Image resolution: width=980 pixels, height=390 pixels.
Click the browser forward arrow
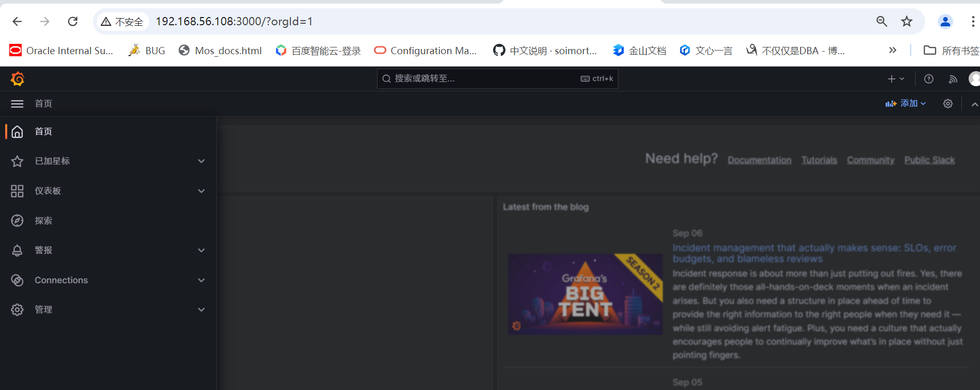coord(45,21)
